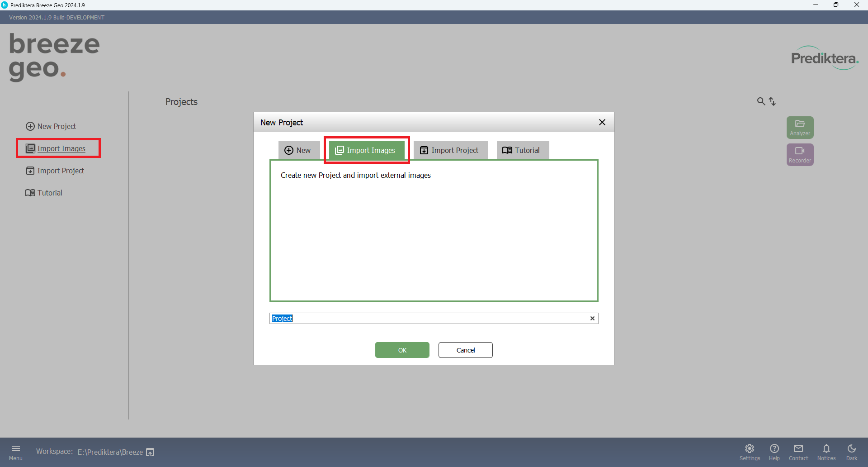Viewport: 868px width, 467px height.
Task: Toggle Dark mode moon icon
Action: click(x=852, y=452)
